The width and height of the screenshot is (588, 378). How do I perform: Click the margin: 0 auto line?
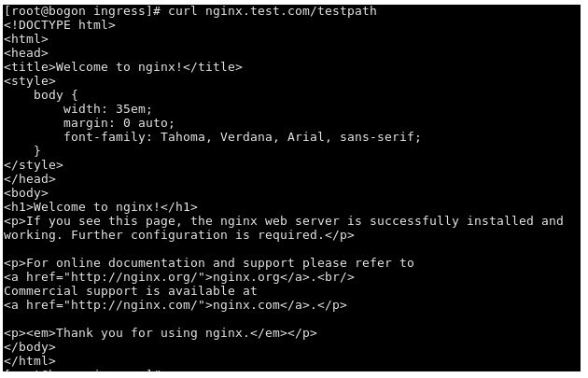[119, 123]
